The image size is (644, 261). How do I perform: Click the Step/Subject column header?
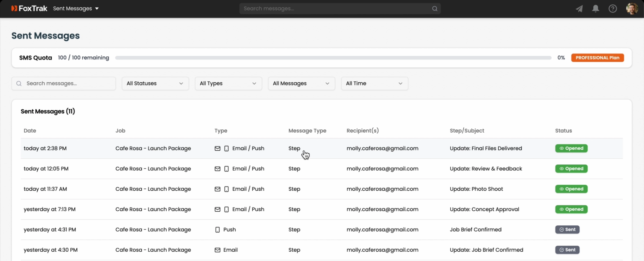click(467, 130)
